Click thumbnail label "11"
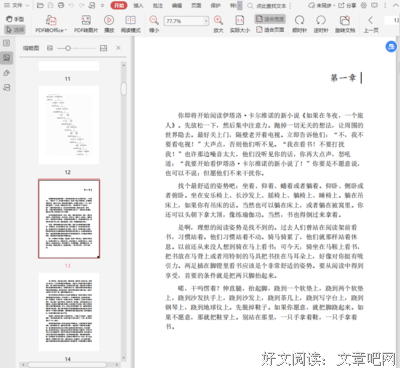This screenshot has height=368, width=400. tap(68, 79)
